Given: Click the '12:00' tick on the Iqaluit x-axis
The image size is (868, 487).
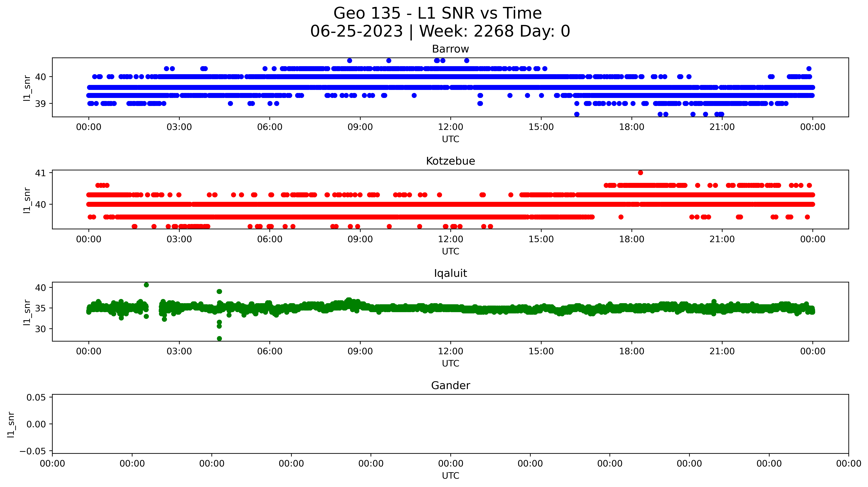Looking at the screenshot, I should coord(451,351).
